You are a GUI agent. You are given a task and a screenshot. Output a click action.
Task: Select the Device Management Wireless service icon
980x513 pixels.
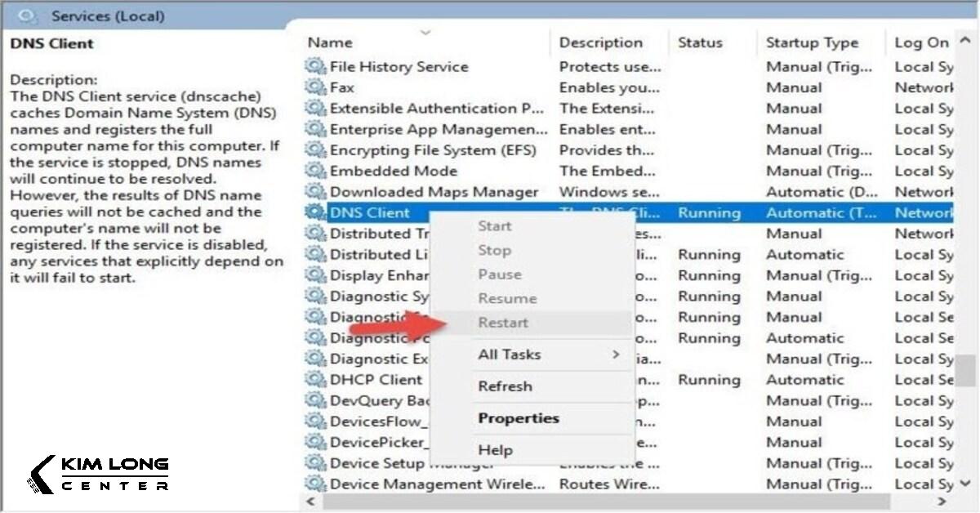tap(315, 484)
